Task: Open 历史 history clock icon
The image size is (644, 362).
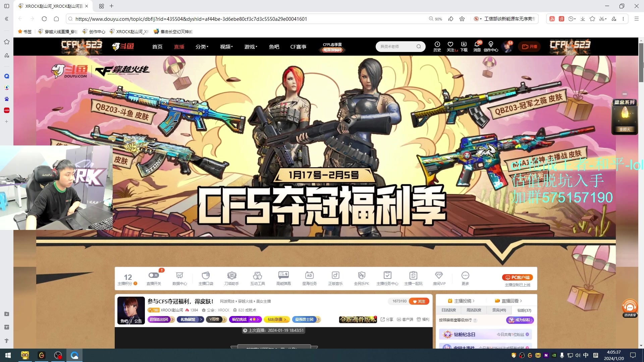Action: point(437,44)
